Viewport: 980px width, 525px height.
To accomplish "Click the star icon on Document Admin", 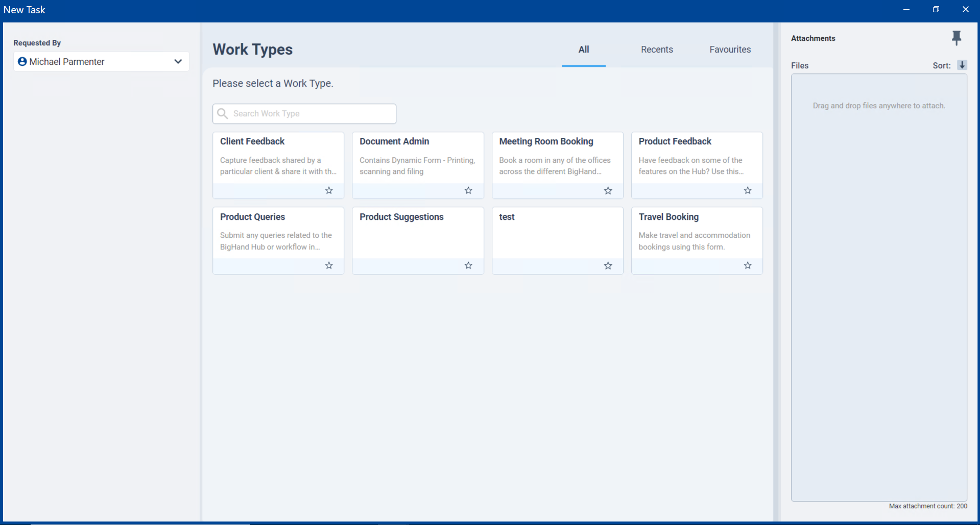I will 468,190.
